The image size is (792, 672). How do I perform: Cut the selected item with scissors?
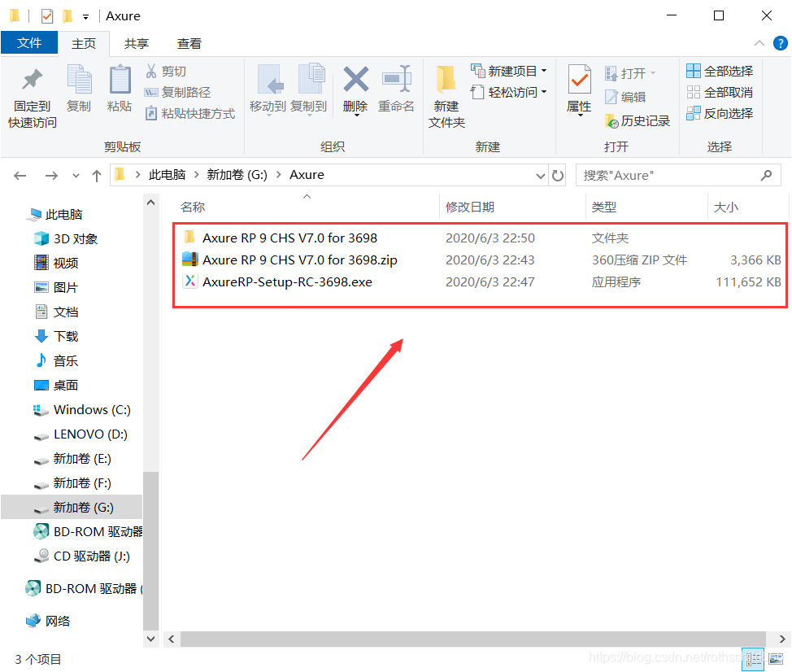tap(166, 72)
